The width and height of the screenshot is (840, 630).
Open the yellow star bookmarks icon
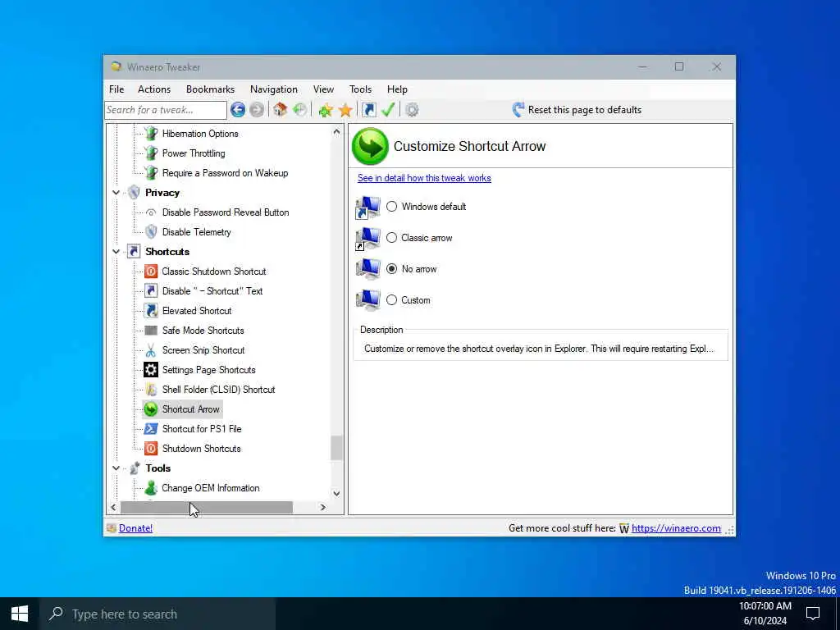tap(345, 110)
